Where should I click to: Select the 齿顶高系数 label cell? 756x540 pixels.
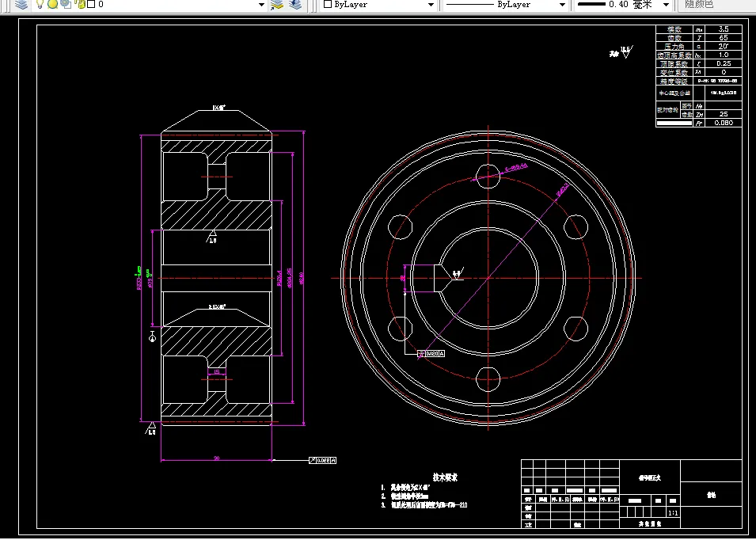674,55
